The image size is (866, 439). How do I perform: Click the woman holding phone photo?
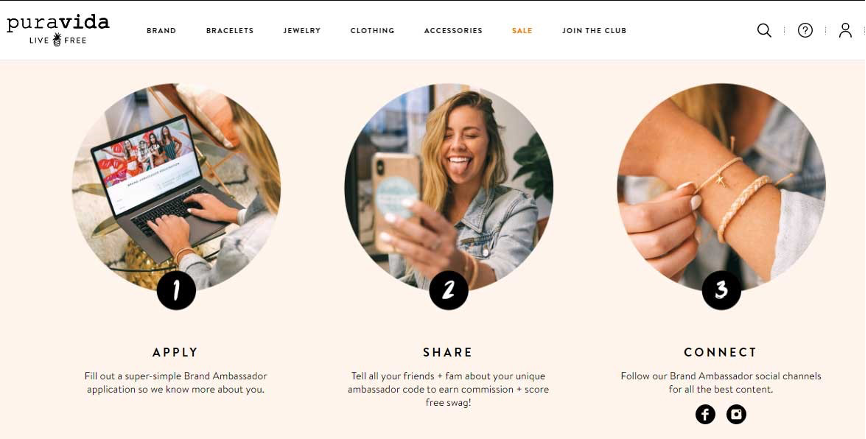(448, 187)
